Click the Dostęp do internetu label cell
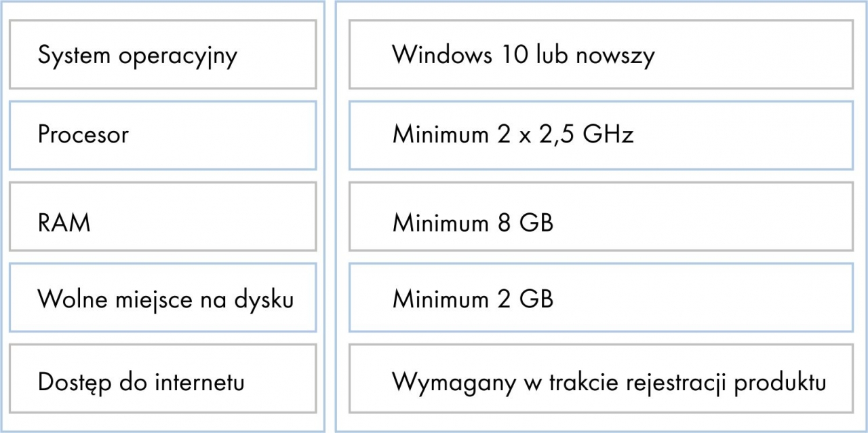 tap(163, 379)
